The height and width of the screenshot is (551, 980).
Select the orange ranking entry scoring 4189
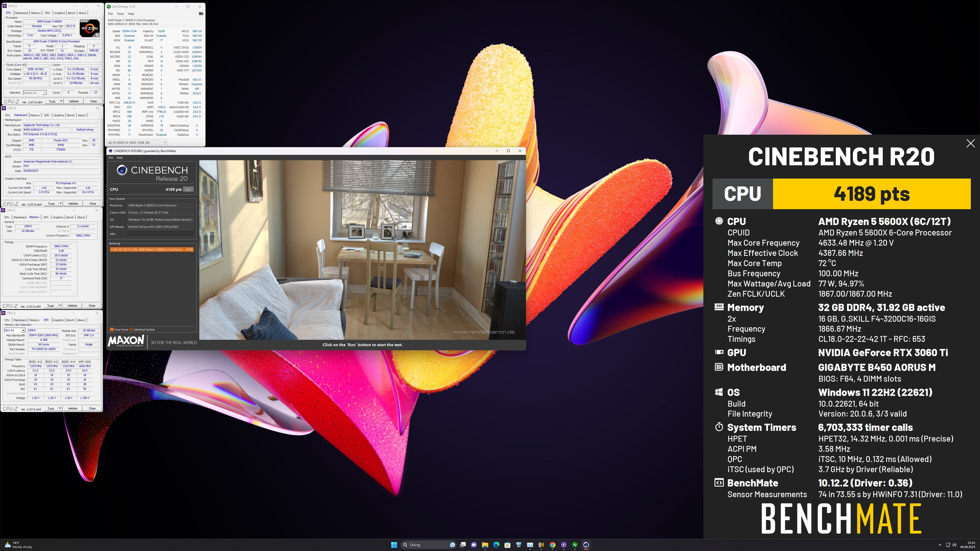(151, 249)
